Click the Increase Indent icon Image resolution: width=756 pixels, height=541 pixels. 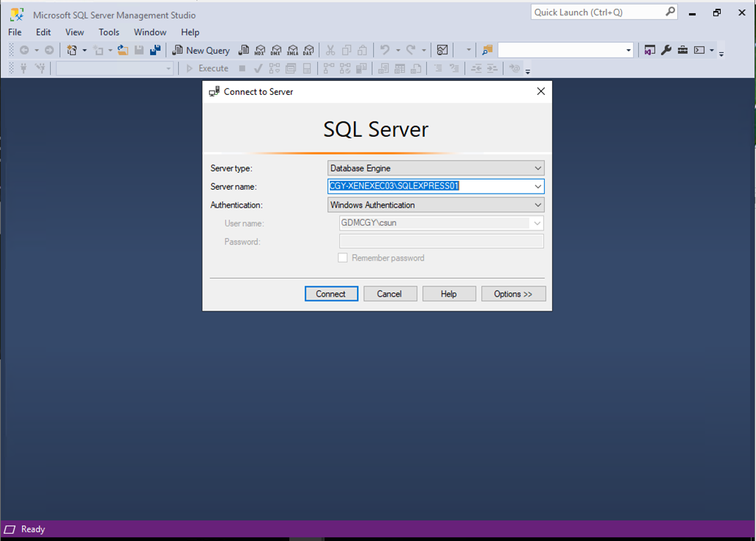click(492, 68)
